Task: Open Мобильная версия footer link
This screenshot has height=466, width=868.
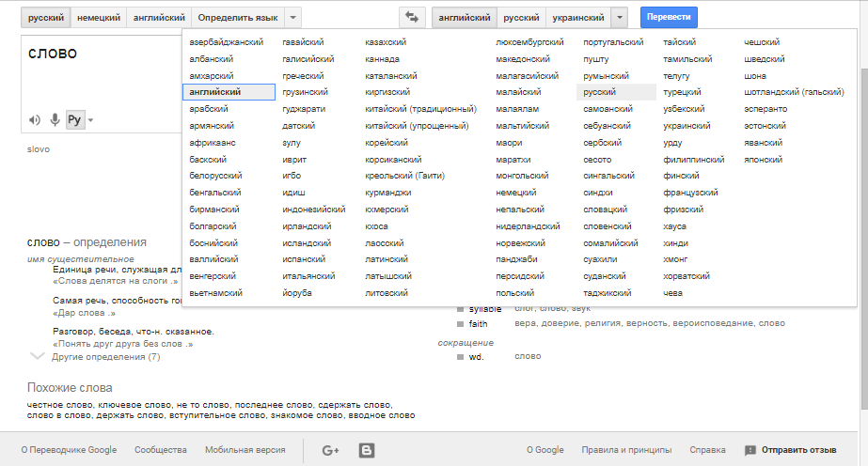Action: (x=245, y=450)
